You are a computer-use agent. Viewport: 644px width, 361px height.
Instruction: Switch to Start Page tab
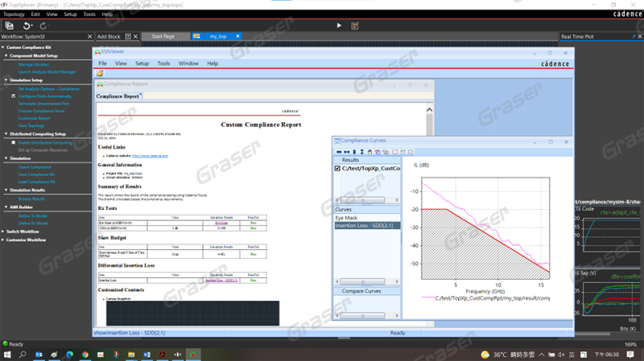click(x=163, y=36)
